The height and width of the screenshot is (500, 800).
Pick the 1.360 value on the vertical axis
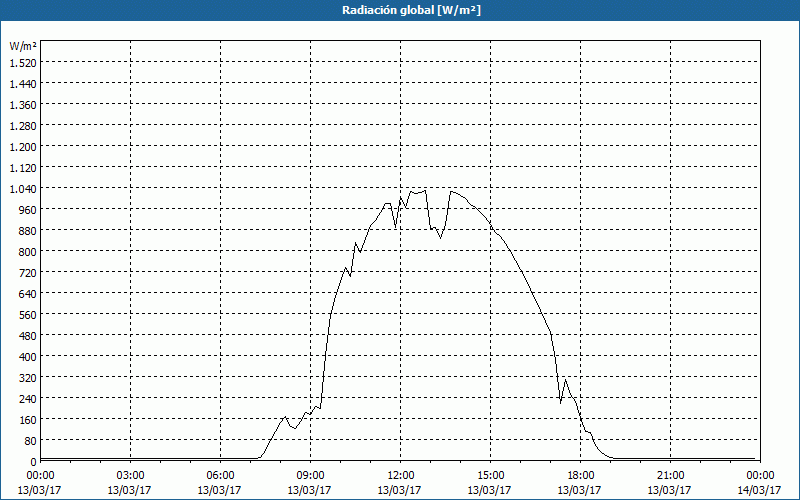(x=23, y=105)
